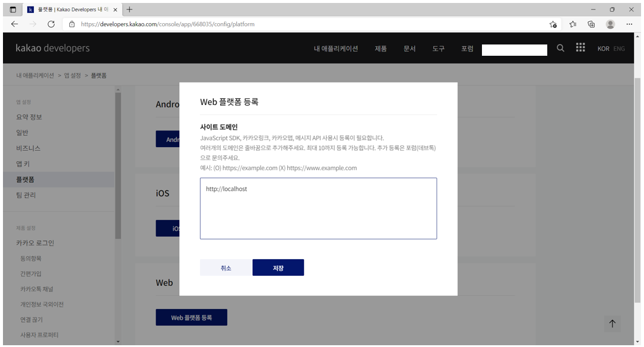Open 카카오 로그인 in sidebar
Image resolution: width=644 pixels, height=347 pixels.
35,243
